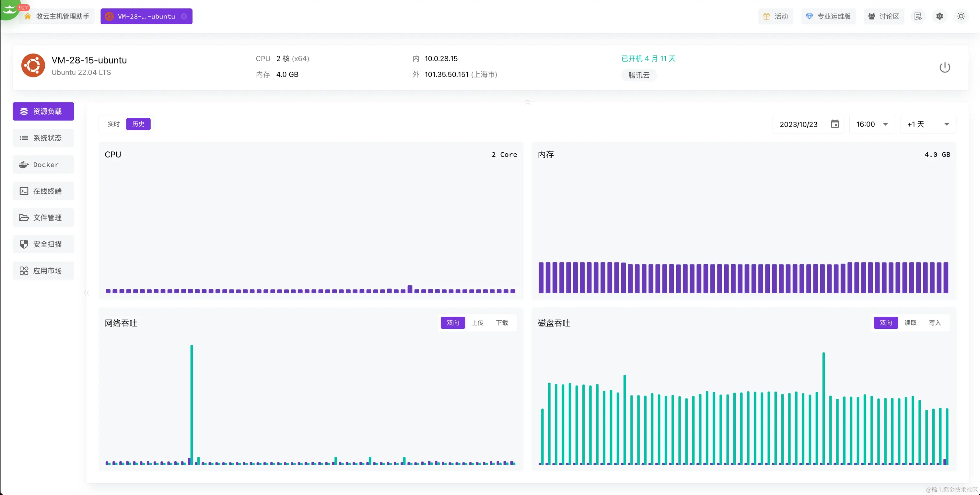Click the 专业运维版 button
The height and width of the screenshot is (495, 980).
[828, 16]
